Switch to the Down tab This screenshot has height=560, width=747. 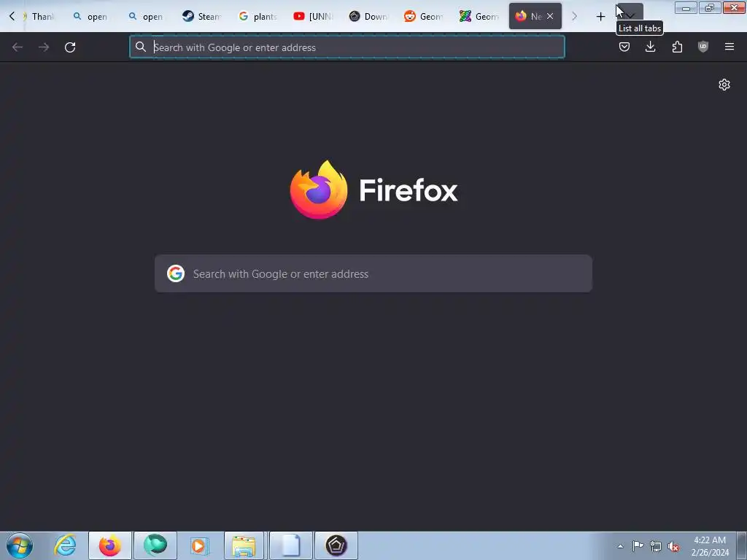tap(368, 16)
